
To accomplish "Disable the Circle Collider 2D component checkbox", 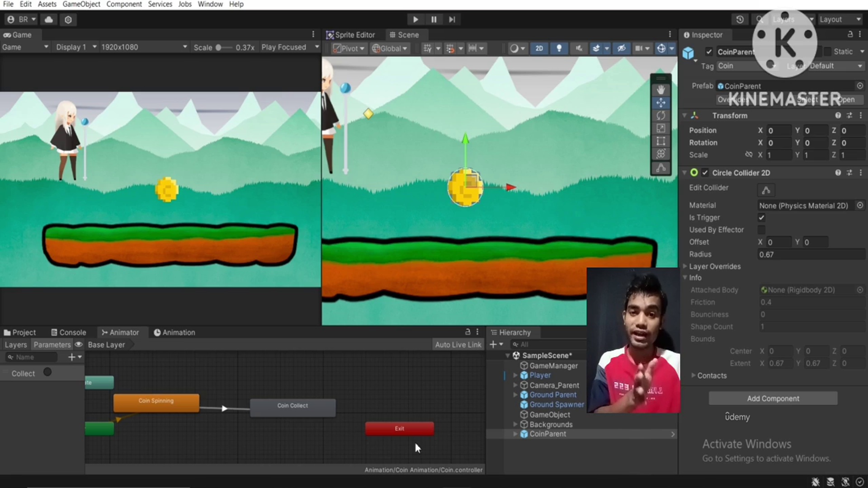I will coord(705,173).
